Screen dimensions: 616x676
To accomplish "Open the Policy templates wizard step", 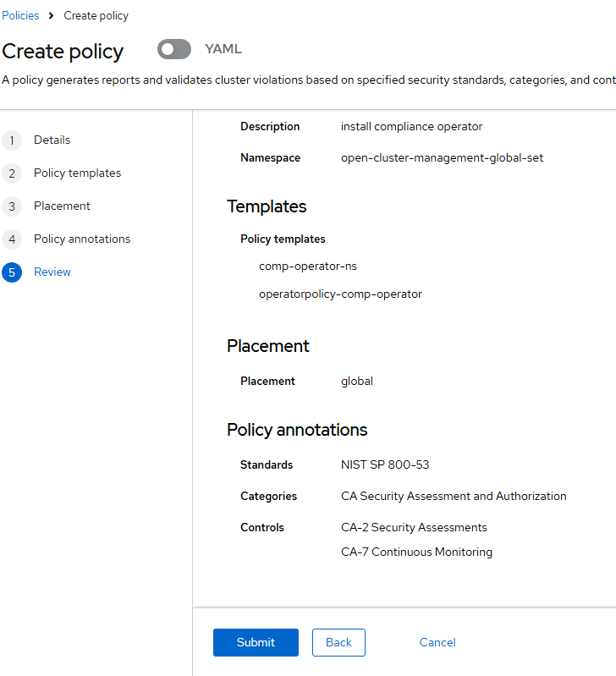I will click(x=78, y=173).
